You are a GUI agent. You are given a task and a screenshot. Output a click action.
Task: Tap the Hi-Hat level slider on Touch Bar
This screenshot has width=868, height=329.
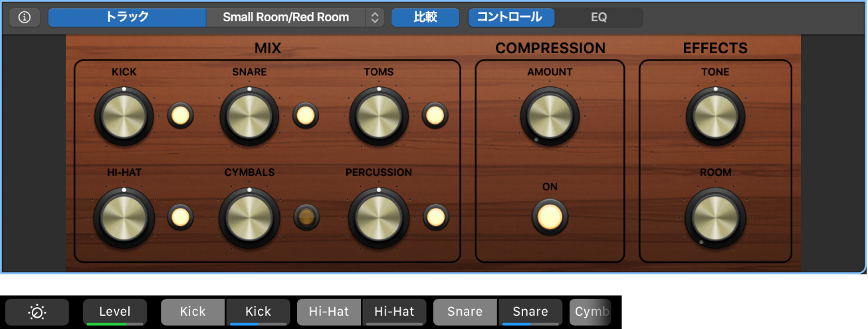[394, 312]
